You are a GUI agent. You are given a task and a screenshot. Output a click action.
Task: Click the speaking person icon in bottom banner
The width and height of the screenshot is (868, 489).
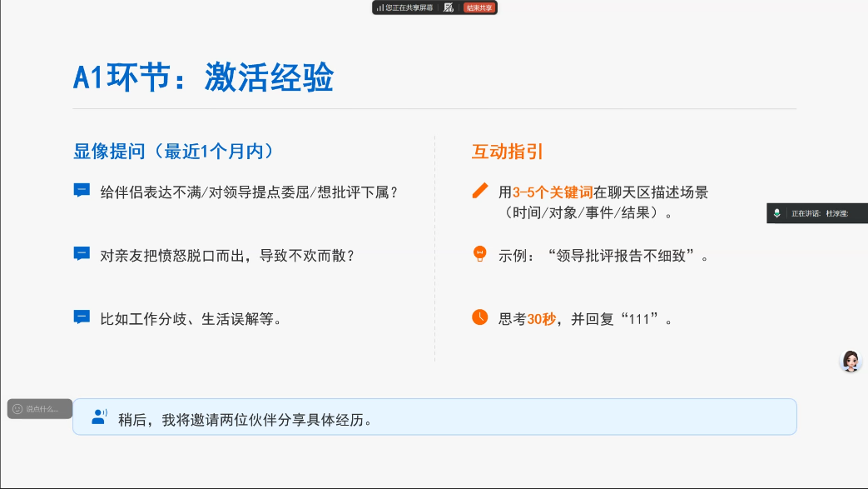pos(100,417)
